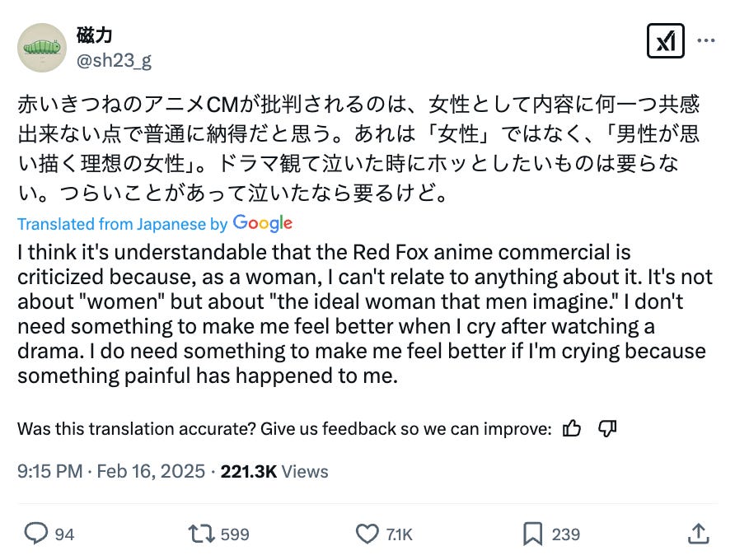735x560 pixels.
Task: Click the share upload icon
Action: click(699, 534)
